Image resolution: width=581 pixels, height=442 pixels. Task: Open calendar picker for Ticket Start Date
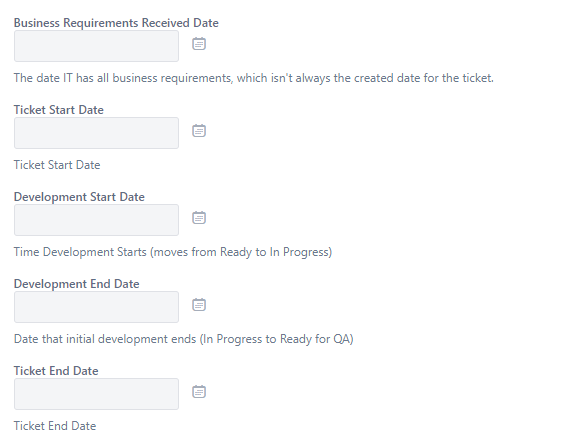(199, 131)
